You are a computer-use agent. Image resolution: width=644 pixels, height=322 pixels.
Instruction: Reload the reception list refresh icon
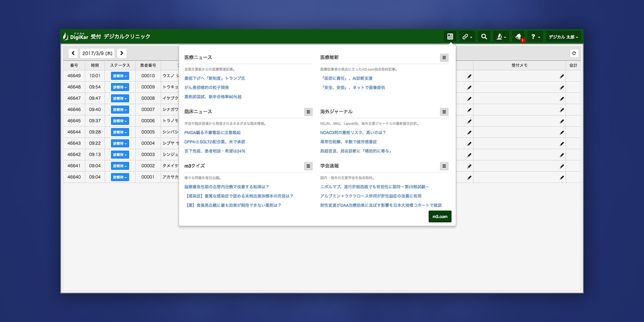(x=574, y=53)
